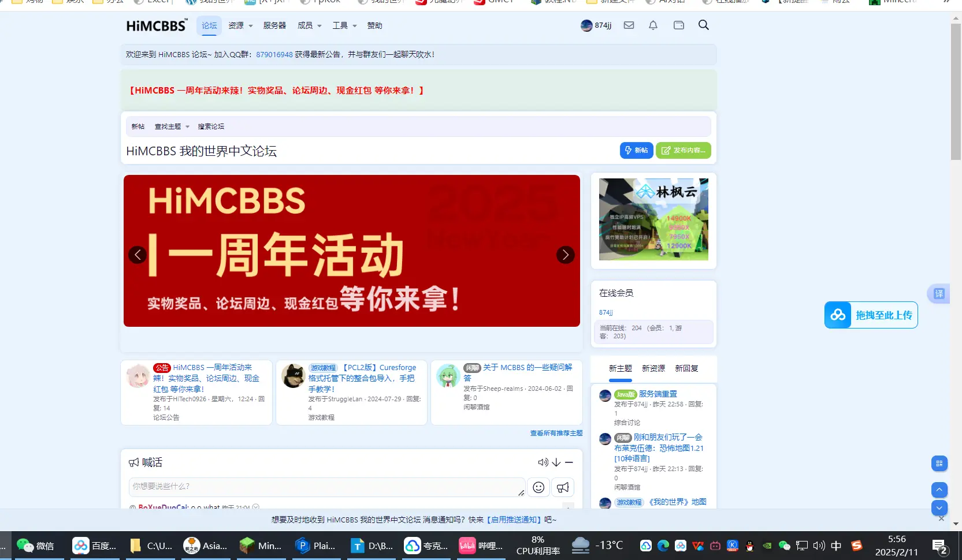Viewport: 962px width, 560px height.
Task: Click the floating translate 译 icon
Action: coord(938,293)
